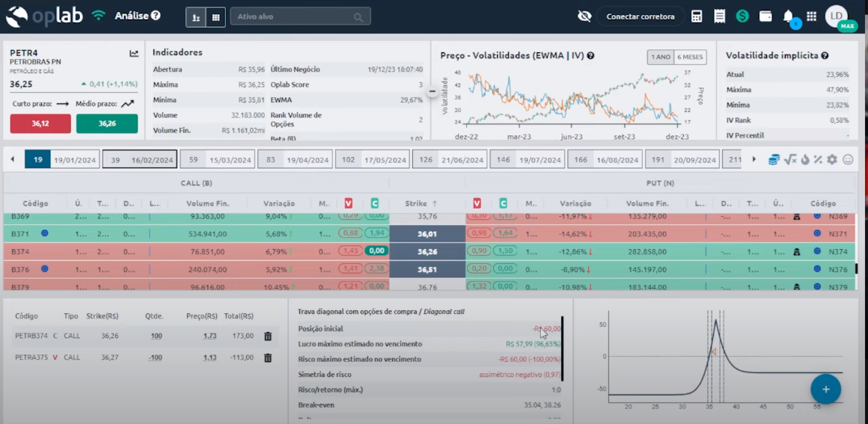Click the green dollar sign icon
868x424 pixels.
coord(742,16)
